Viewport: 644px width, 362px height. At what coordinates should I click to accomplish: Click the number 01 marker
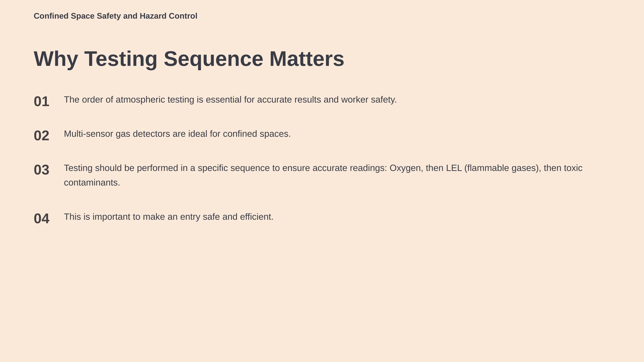(42, 102)
